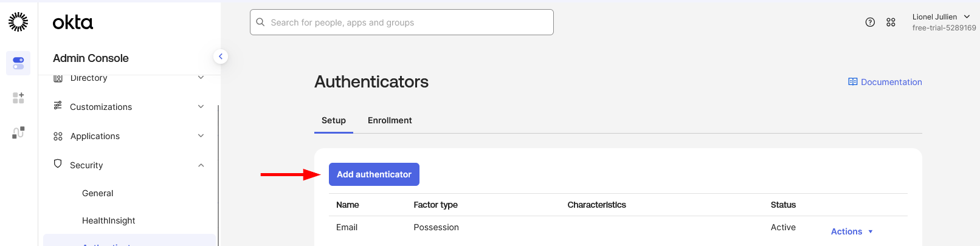Open the apps grid icon near username
Screen dimensions: 980x246
coord(891,22)
